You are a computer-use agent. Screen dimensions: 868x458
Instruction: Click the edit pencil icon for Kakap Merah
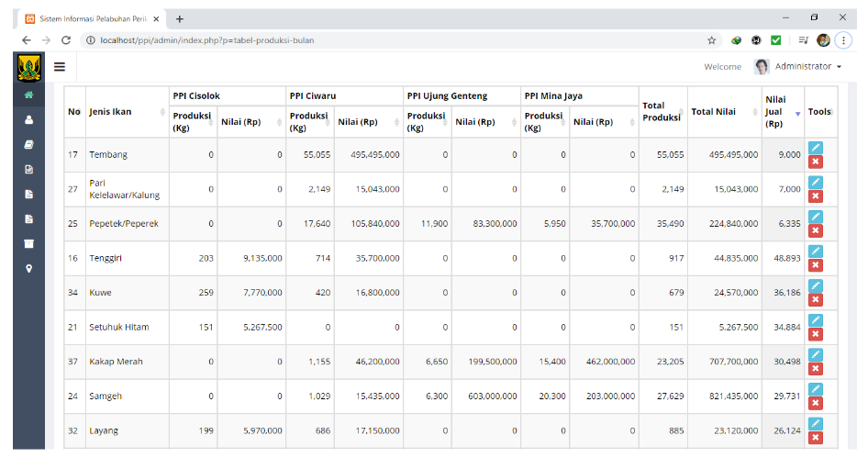tap(816, 355)
